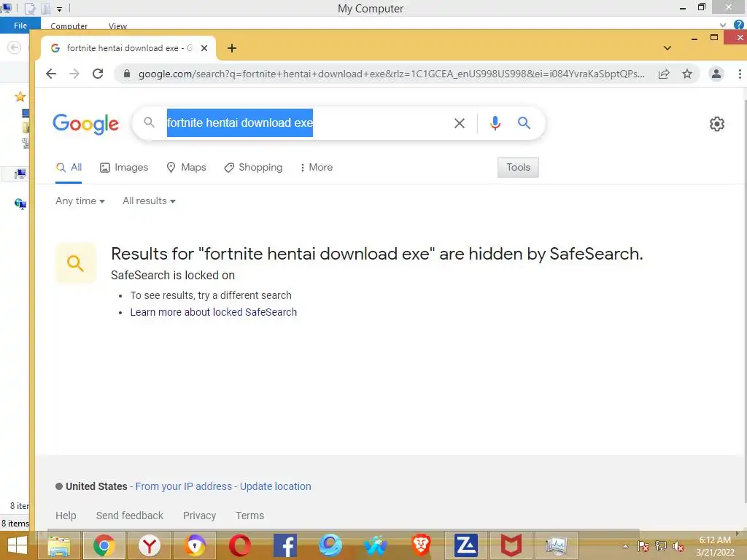
Task: Close the fortnite search tab
Action: (x=204, y=48)
